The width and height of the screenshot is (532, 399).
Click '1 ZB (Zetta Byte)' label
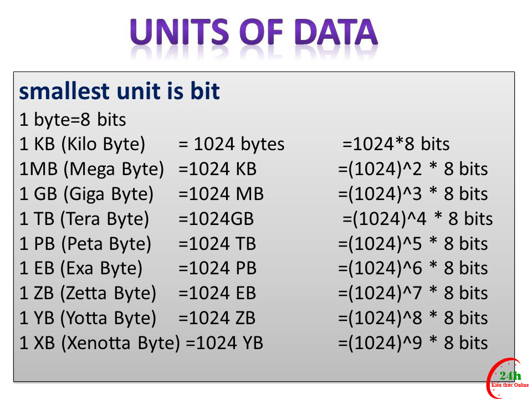coord(88,294)
